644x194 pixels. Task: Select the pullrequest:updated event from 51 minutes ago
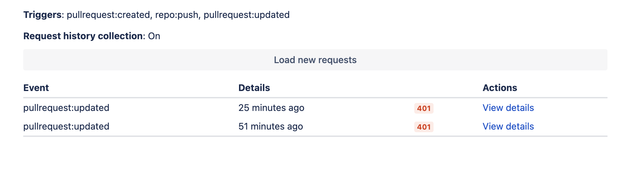coord(66,127)
